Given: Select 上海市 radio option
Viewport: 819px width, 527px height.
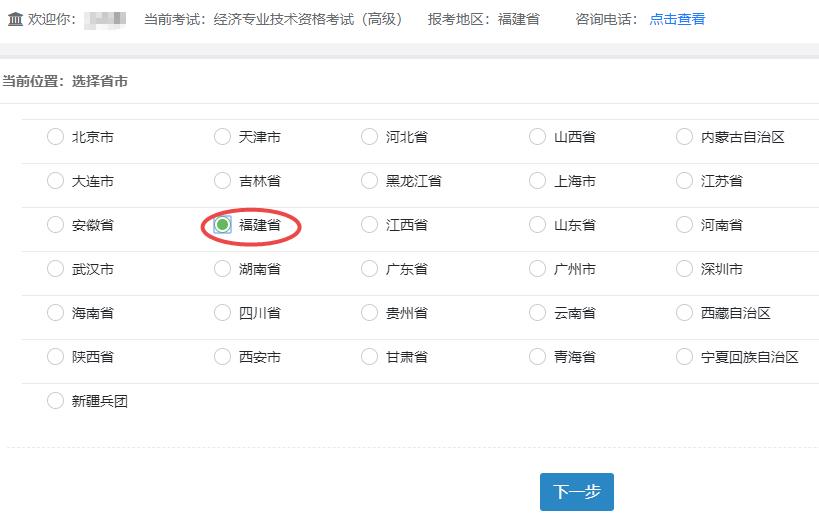Looking at the screenshot, I should click(537, 181).
